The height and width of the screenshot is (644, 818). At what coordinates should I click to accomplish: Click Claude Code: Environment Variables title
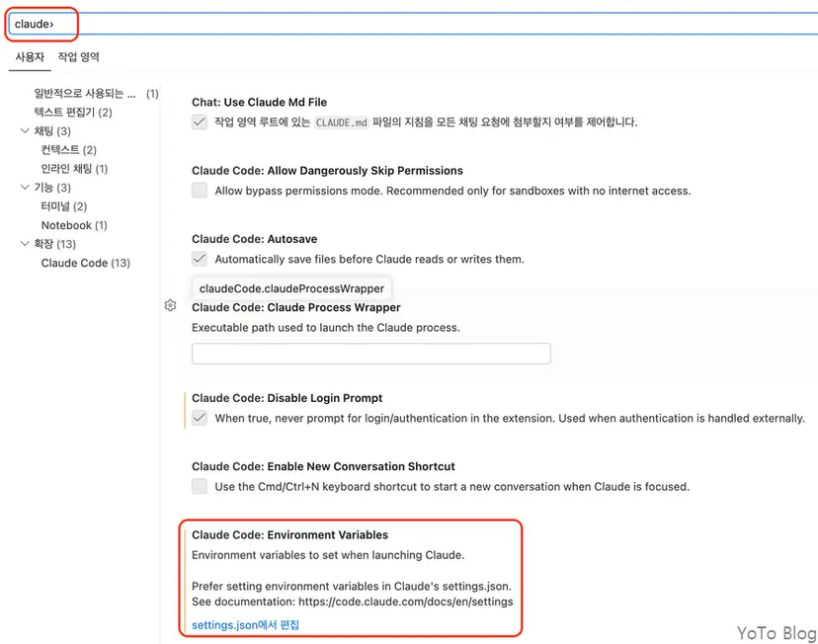point(289,534)
